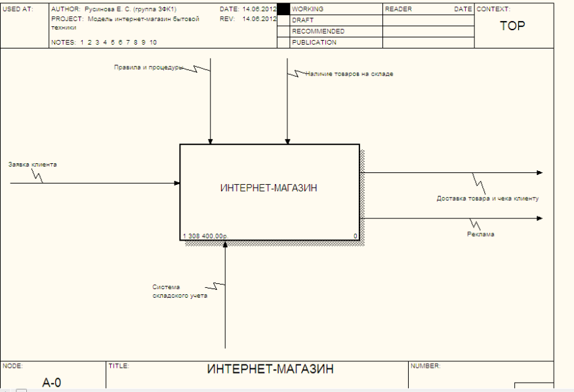Click the REV value 14.06.2012
Viewport: 574px width, 392px height.
tap(260, 19)
